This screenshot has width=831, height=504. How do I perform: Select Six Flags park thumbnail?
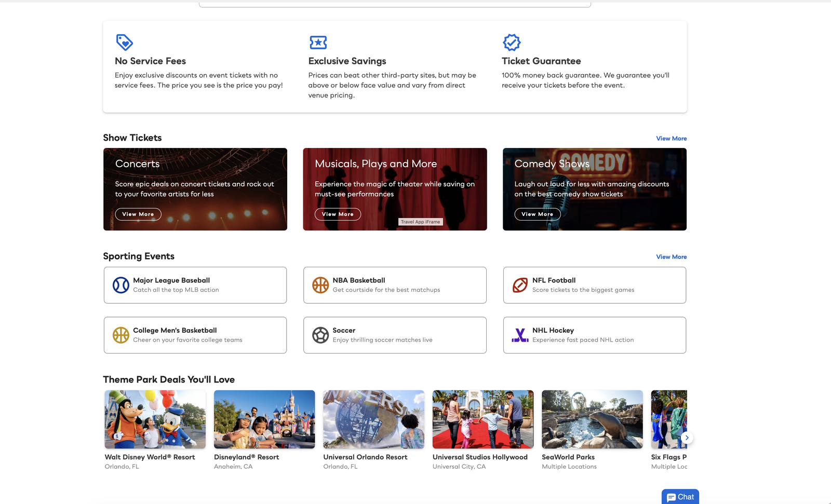pyautogui.click(x=669, y=419)
